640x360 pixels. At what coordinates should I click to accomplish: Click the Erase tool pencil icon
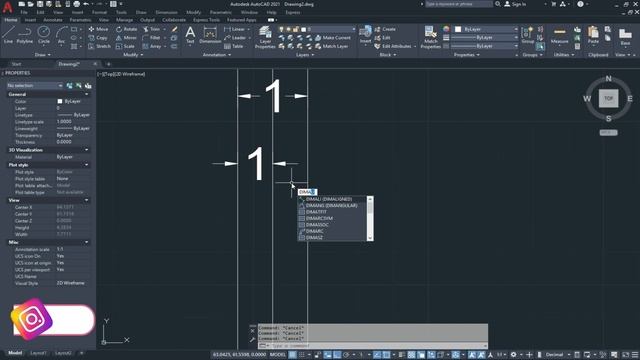(x=175, y=29)
